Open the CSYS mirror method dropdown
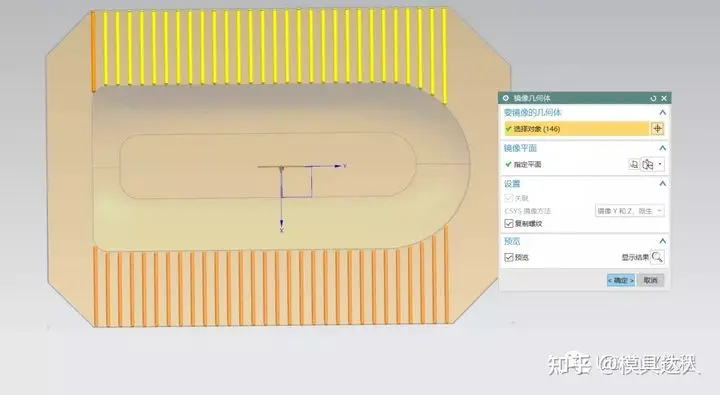Image resolution: width=720 pixels, height=395 pixels. coord(630,211)
